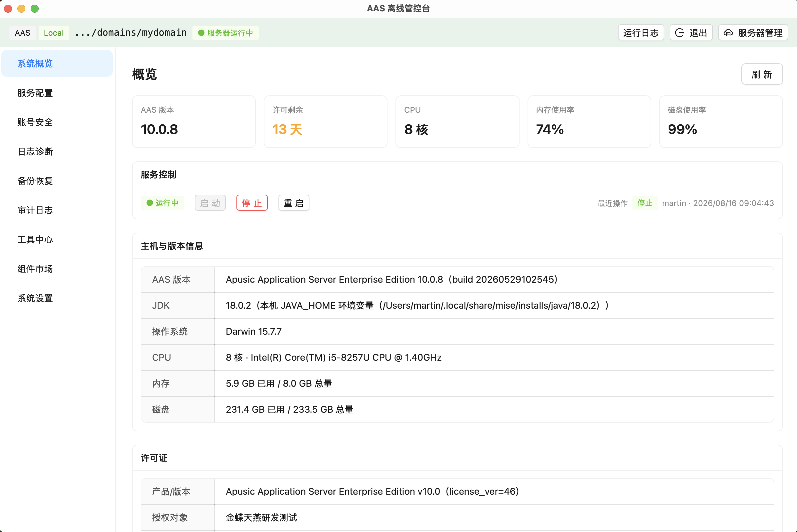Click the 最近操作 label
Viewport: 797px width, 532px height.
(613, 203)
